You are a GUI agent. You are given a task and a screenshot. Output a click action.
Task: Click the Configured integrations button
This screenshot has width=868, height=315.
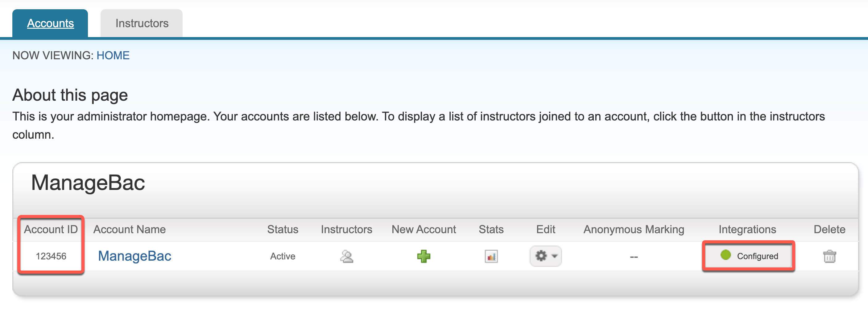pos(748,256)
